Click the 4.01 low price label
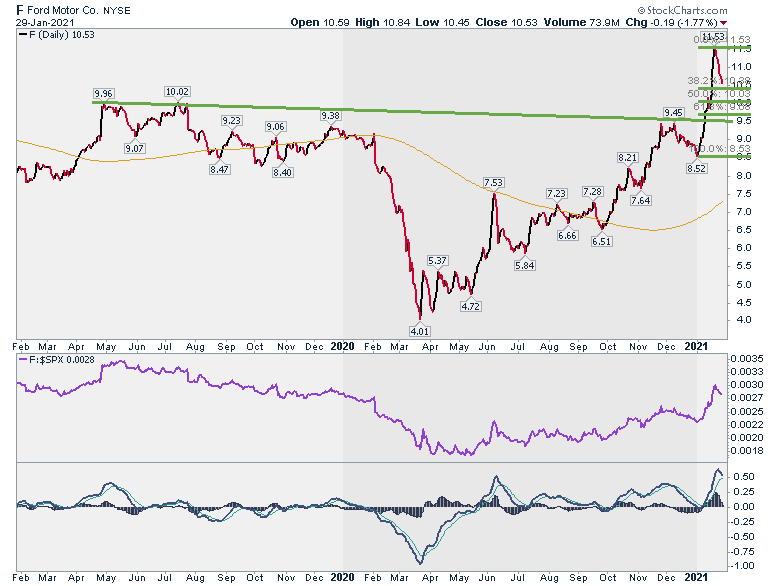The image size is (780, 586). click(419, 331)
